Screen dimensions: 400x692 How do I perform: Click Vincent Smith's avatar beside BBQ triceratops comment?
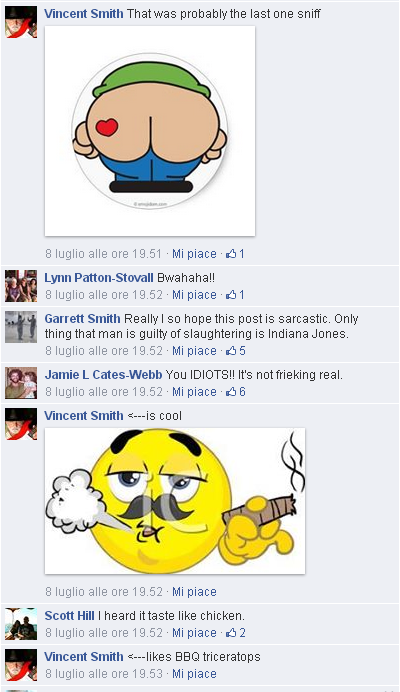pyautogui.click(x=21, y=665)
